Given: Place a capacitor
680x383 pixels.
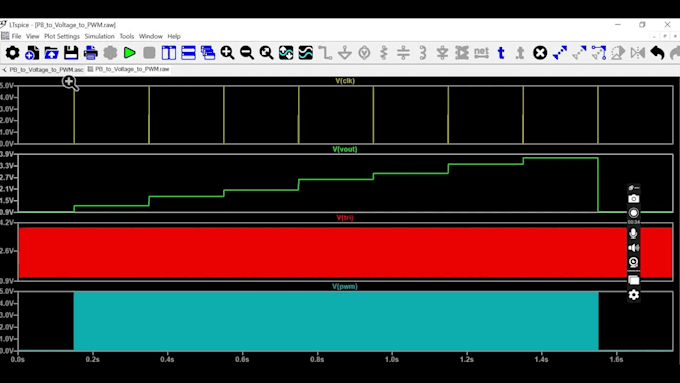Looking at the screenshot, I should (x=403, y=53).
